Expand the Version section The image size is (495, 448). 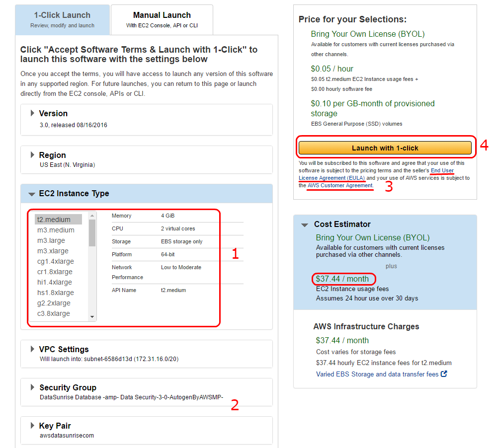click(x=32, y=113)
